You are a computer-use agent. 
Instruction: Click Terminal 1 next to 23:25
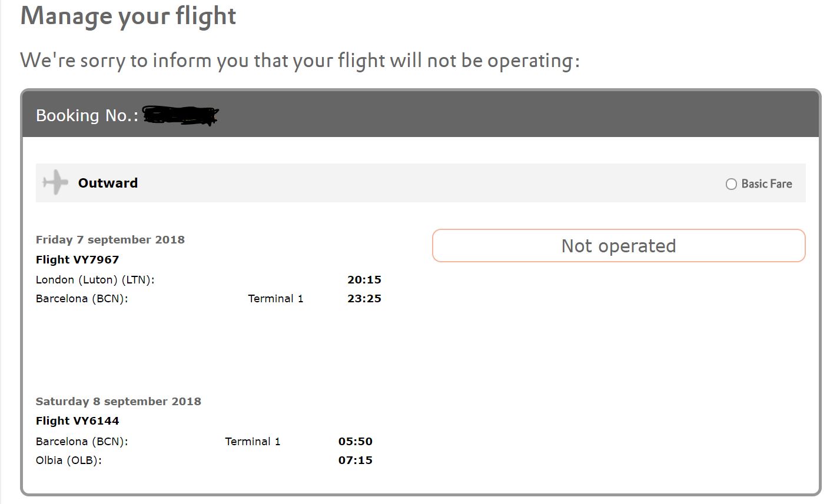275,298
